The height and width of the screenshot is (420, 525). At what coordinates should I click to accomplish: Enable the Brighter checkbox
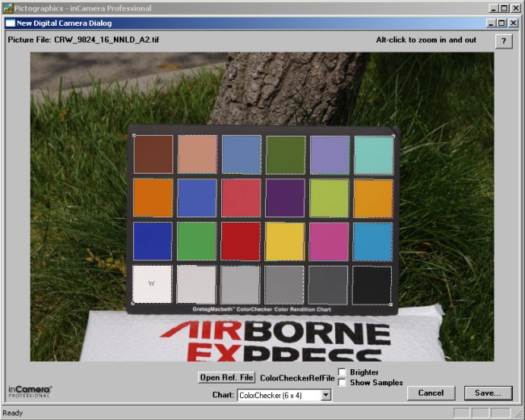pyautogui.click(x=342, y=372)
